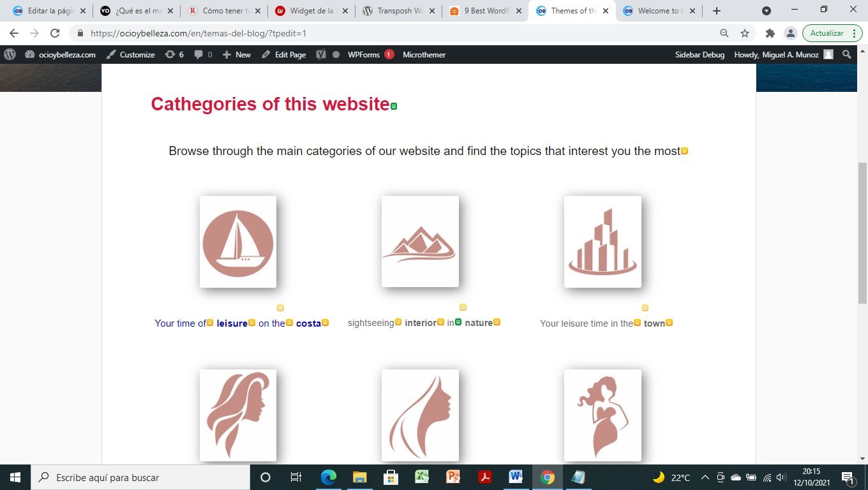This screenshot has height=490, width=868.
Task: Click the mountains nature category icon
Action: (x=420, y=242)
